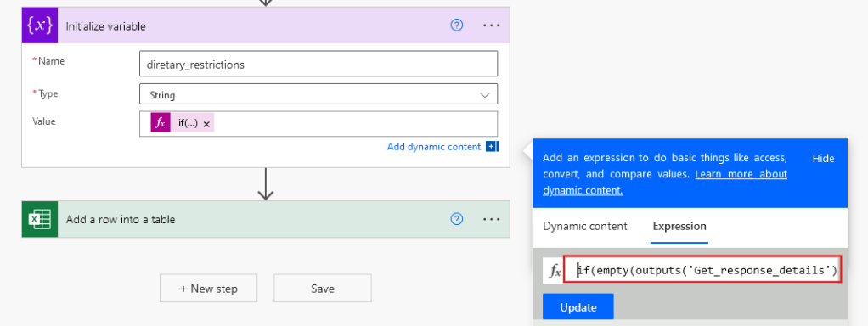Open help for Initialize variable action
Screen dimensions: 868x326
click(x=457, y=25)
